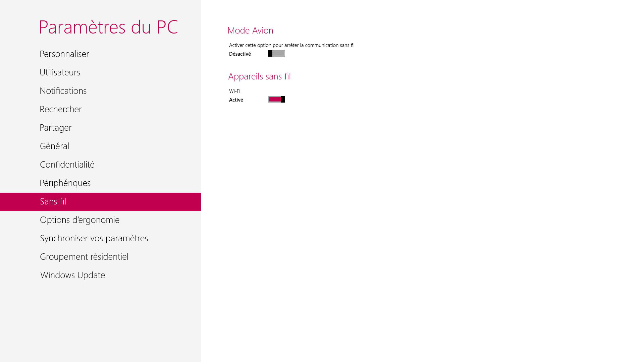This screenshot has height=362, width=644.
Task: Click the Mode Avion section heading
Action: [x=250, y=31]
